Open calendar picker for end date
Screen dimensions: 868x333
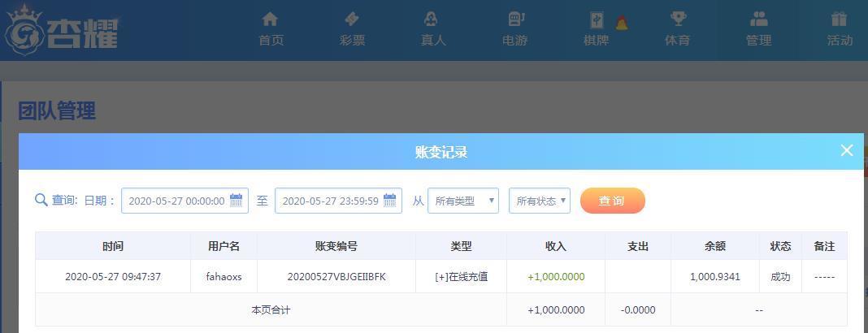390,201
